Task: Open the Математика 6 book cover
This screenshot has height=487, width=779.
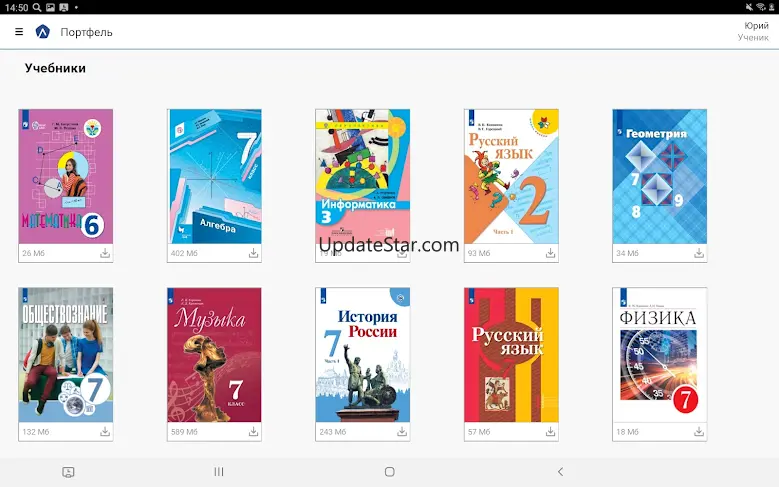Action: point(66,176)
